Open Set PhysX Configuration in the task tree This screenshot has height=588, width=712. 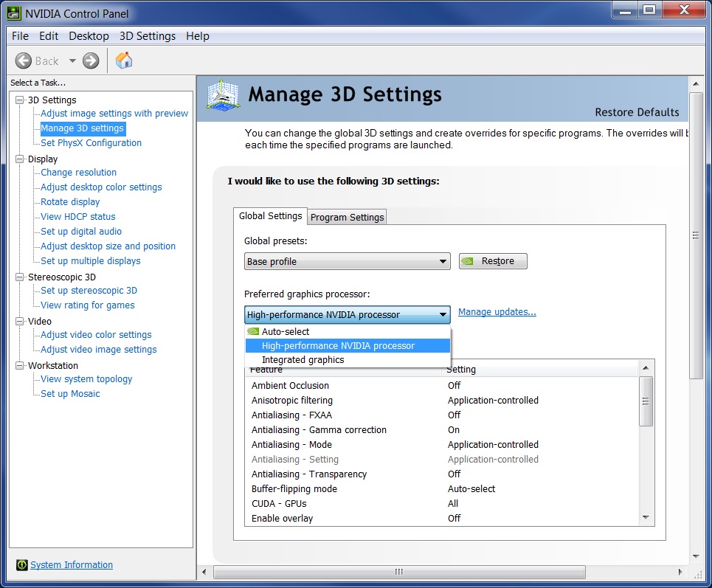pyautogui.click(x=91, y=143)
